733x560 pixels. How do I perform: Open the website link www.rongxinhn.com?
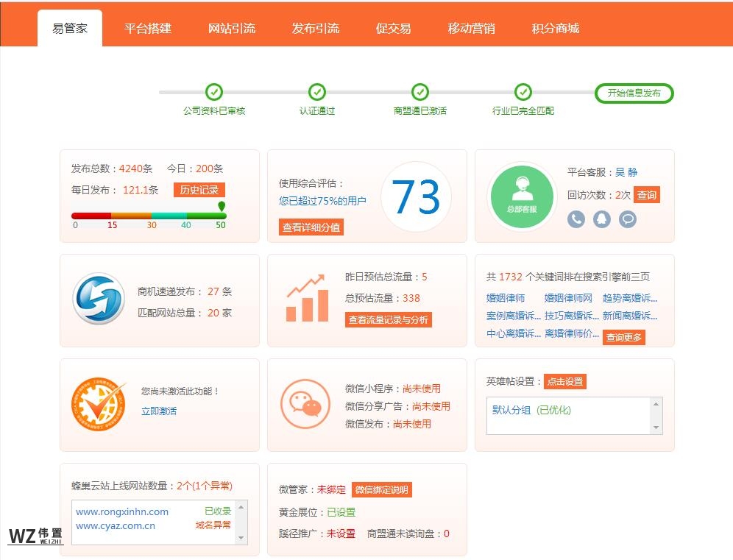(x=122, y=511)
